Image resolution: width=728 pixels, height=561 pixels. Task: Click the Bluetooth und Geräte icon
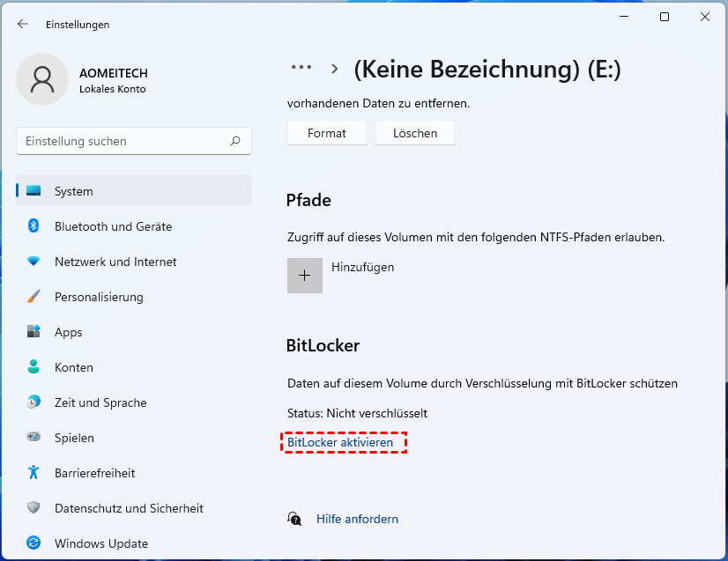pyautogui.click(x=33, y=226)
